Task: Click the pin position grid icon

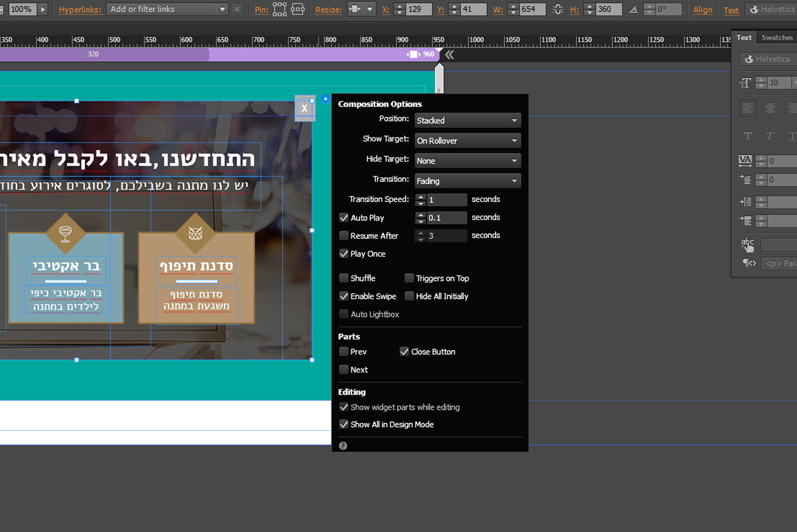Action: (x=279, y=9)
